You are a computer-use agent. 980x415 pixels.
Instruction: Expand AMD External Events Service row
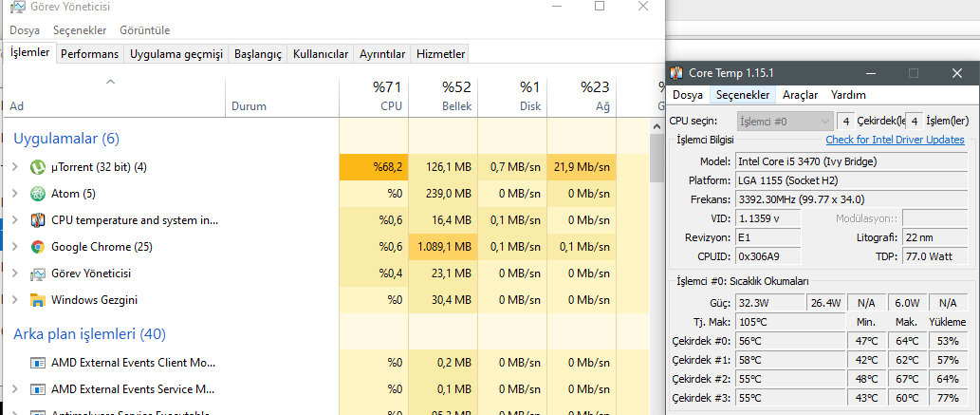pyautogui.click(x=15, y=389)
